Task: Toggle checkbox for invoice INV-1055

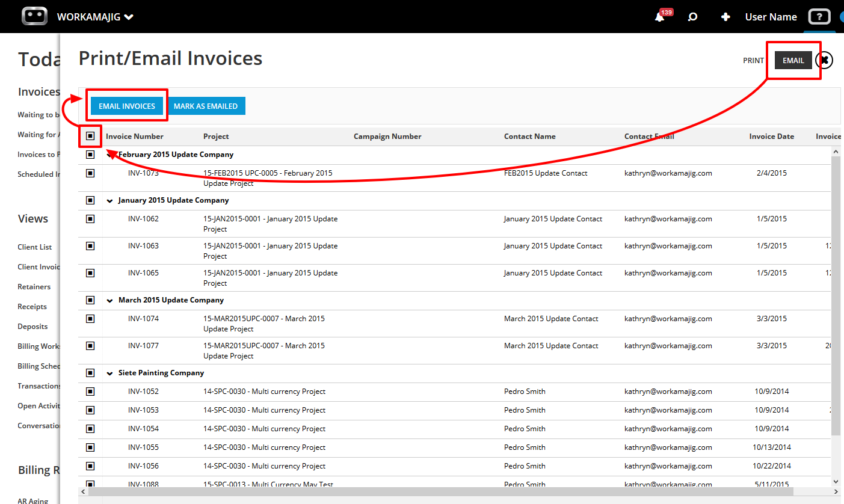Action: 90,447
